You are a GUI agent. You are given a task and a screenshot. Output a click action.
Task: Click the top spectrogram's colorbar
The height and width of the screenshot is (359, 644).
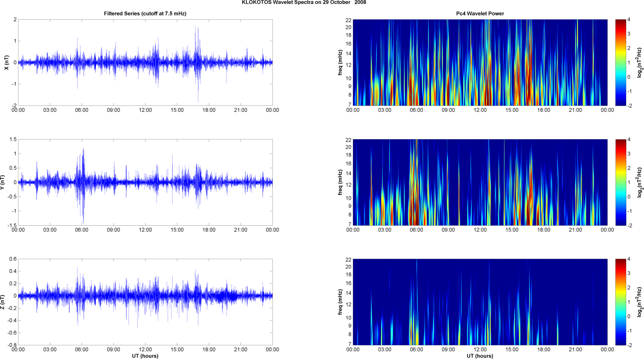(x=620, y=62)
